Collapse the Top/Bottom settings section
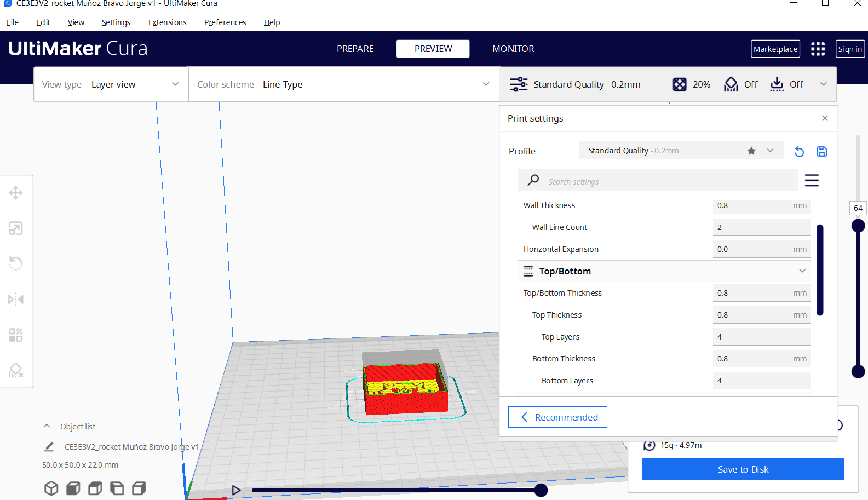 (x=802, y=271)
